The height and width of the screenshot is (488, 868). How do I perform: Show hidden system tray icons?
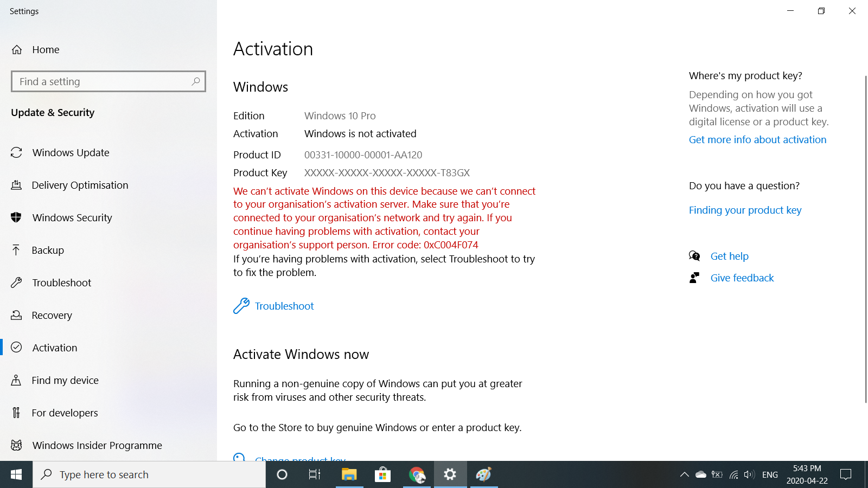coord(685,474)
